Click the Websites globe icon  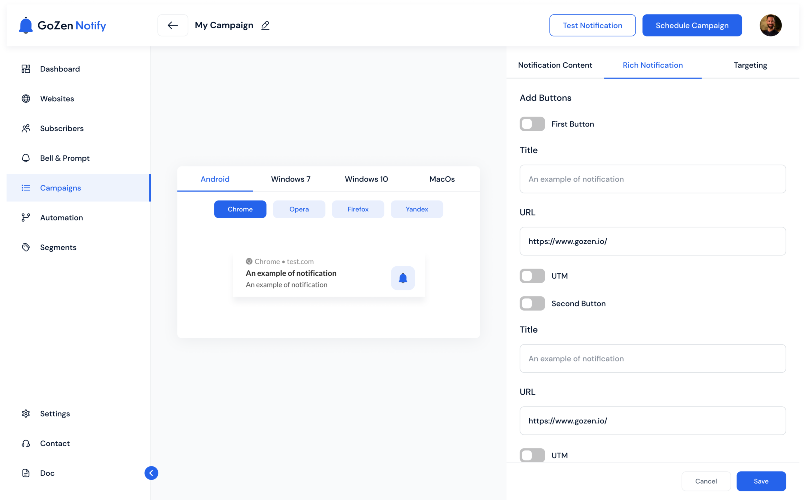coord(26,99)
